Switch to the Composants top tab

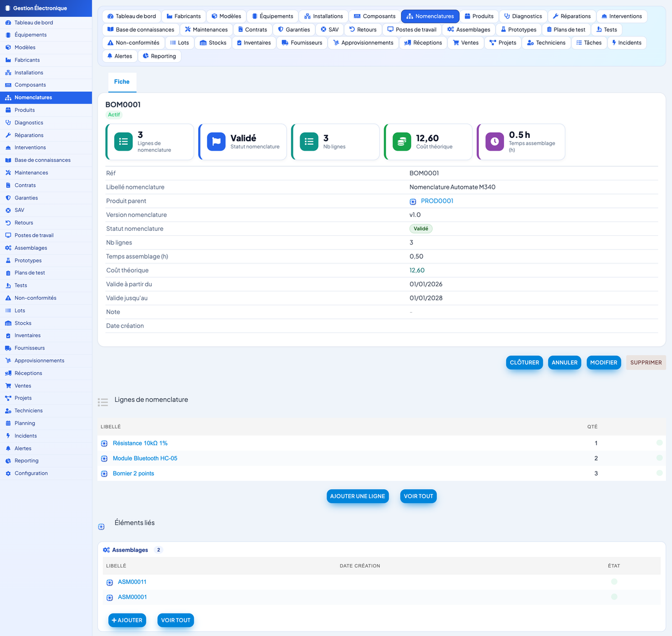375,16
